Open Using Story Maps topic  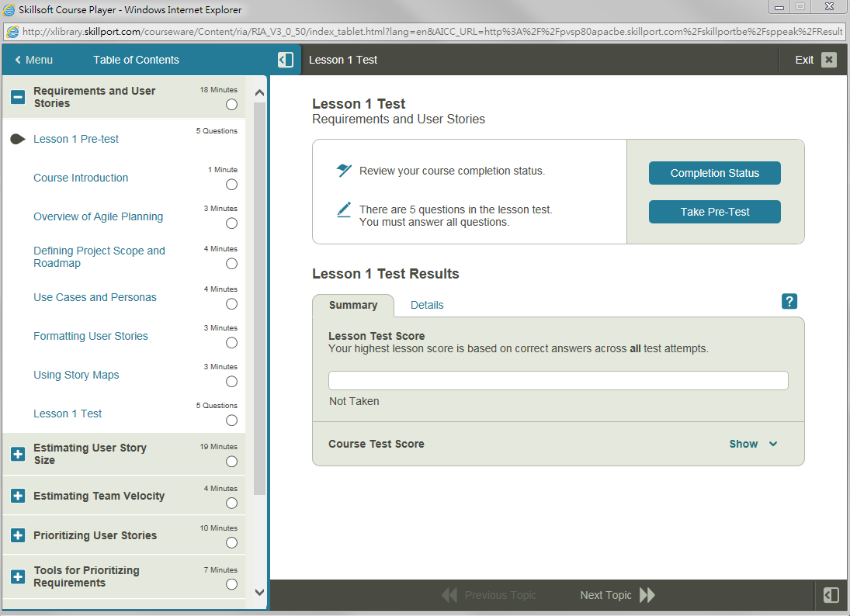pos(76,375)
